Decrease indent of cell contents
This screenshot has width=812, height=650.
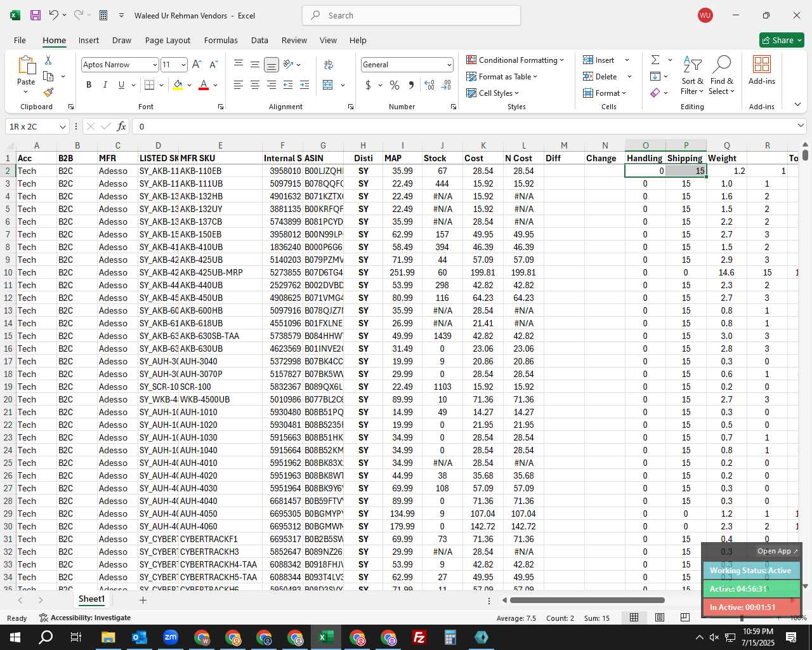288,84
